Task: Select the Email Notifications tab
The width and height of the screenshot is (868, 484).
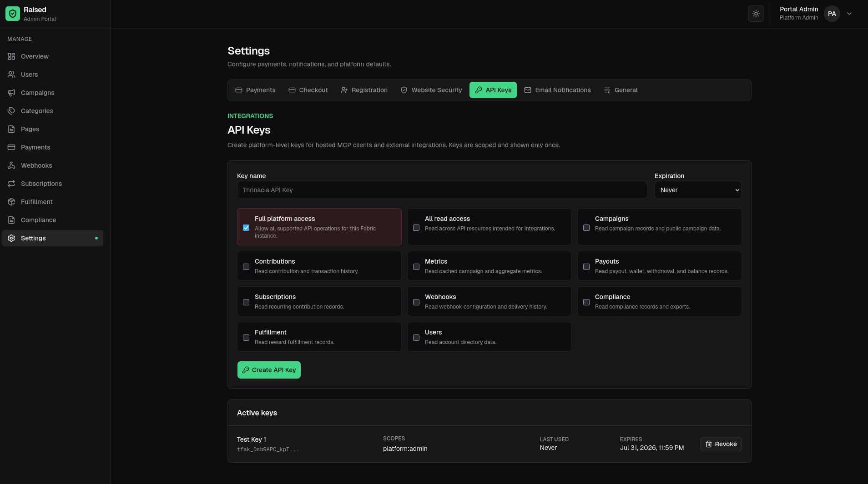Action: [558, 90]
